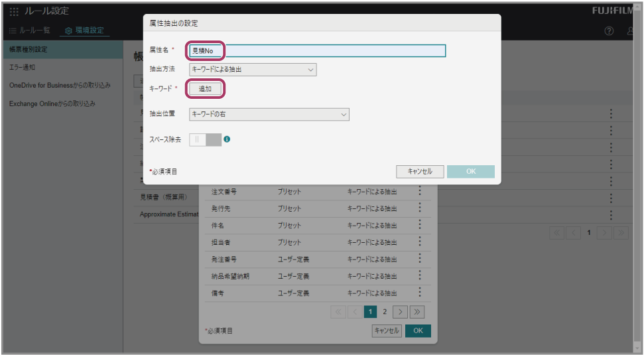Open more menu for 見積書（概算用） row

click(x=611, y=198)
